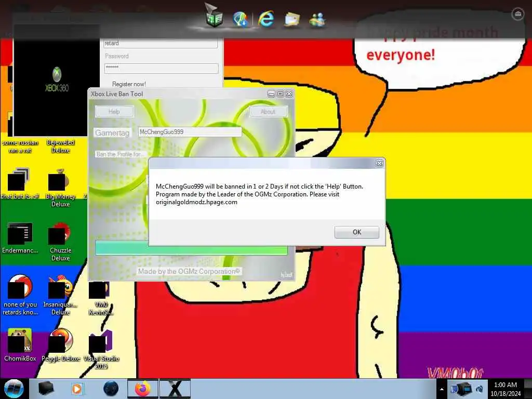Open the globe download icon in the dock
Viewport: 532px width, 399px height.
(x=240, y=19)
